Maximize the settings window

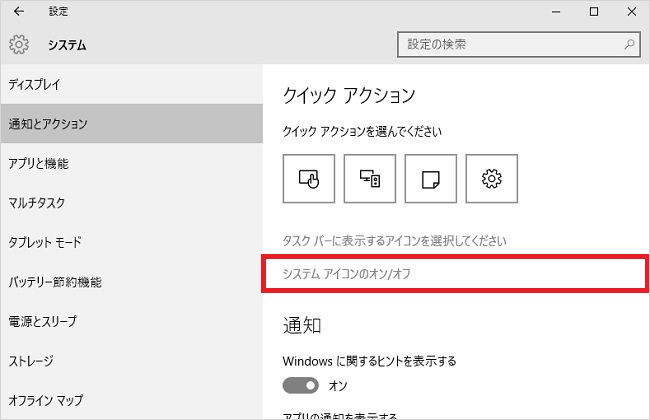(x=594, y=12)
